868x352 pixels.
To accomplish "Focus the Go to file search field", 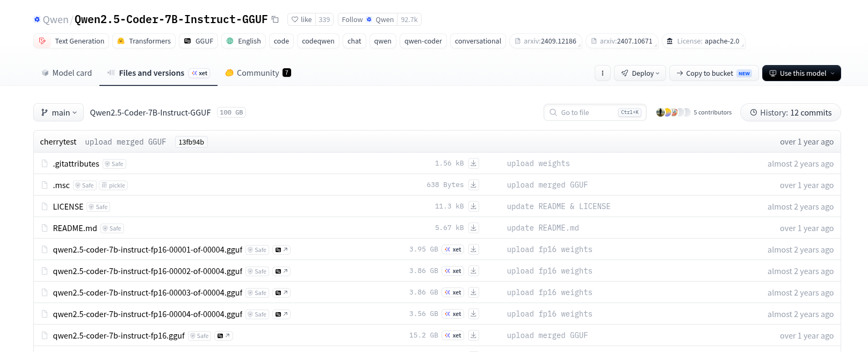I will (x=595, y=112).
